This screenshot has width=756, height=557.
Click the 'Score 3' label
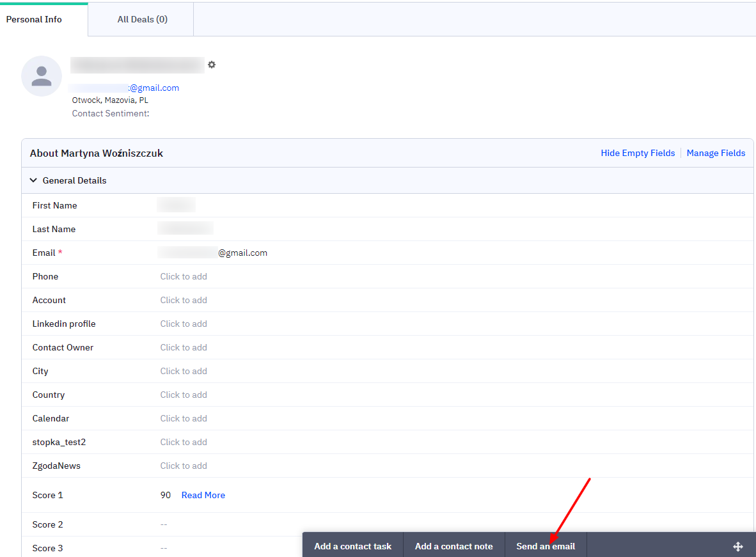tap(47, 548)
